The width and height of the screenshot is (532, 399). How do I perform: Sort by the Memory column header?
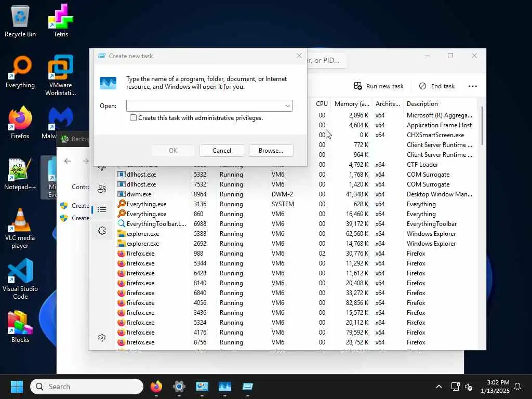pos(352,104)
